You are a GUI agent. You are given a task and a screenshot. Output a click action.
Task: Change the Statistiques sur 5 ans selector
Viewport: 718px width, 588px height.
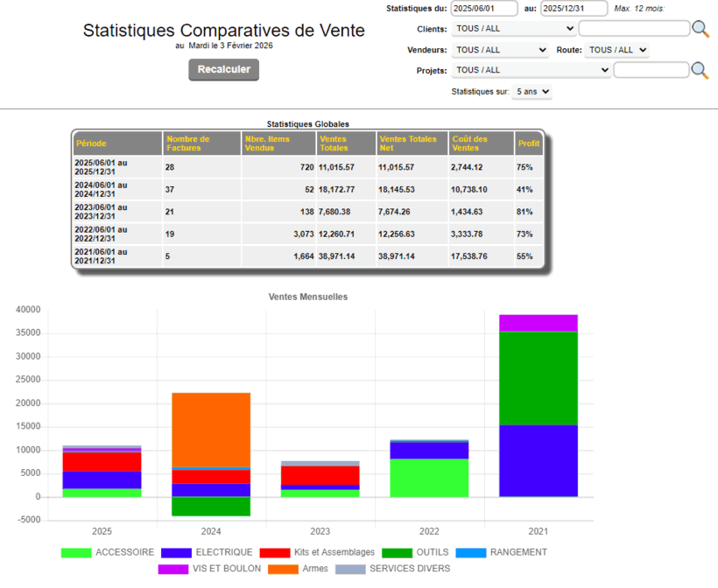531,91
